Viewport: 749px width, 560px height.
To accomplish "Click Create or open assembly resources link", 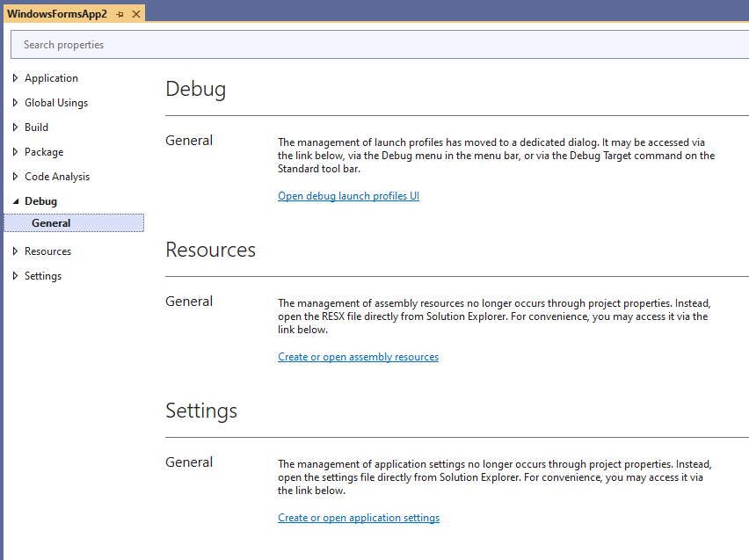I will pos(358,357).
